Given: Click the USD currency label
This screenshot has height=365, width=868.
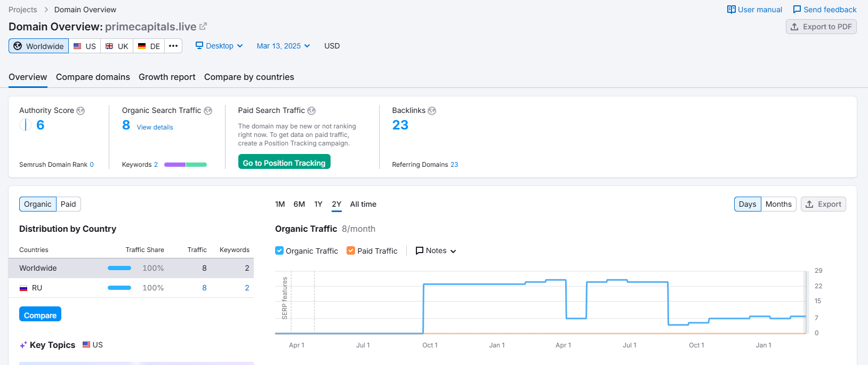Looking at the screenshot, I should tap(332, 46).
